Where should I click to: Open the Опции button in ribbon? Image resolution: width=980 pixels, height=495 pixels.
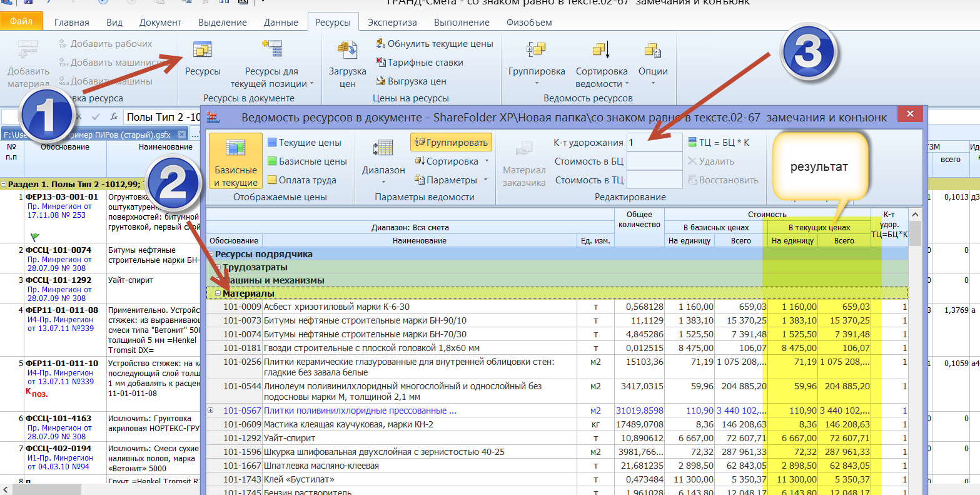[653, 64]
